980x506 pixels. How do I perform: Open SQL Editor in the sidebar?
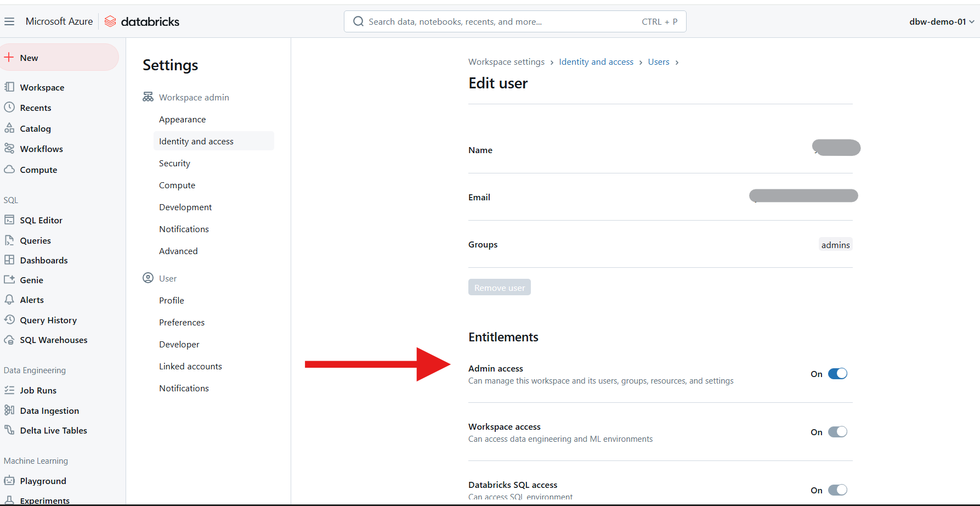point(41,220)
